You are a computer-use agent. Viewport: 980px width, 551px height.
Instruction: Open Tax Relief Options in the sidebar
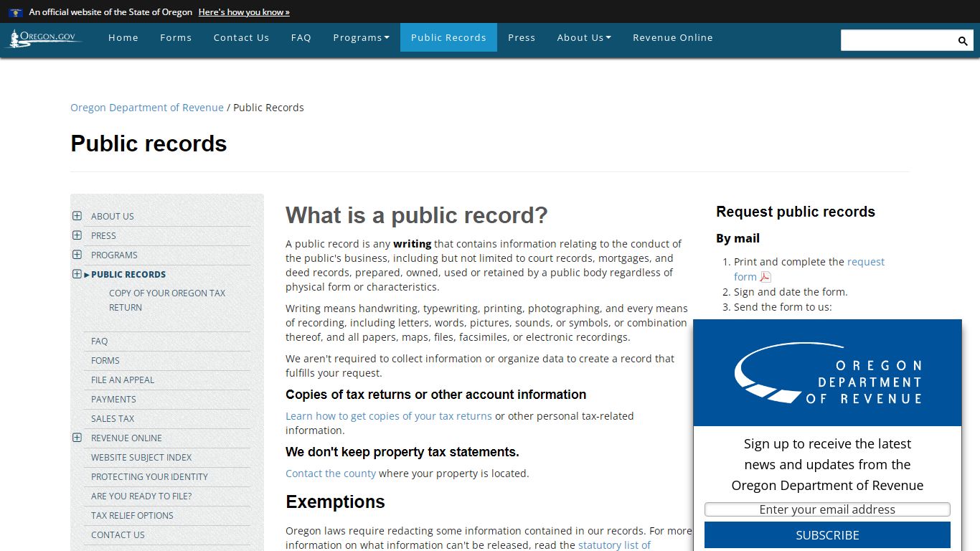(x=132, y=516)
